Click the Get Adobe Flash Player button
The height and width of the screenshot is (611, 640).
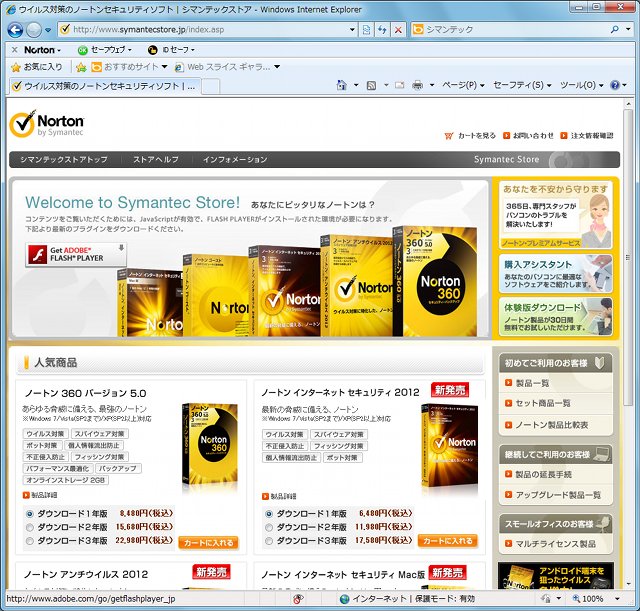coord(76,255)
